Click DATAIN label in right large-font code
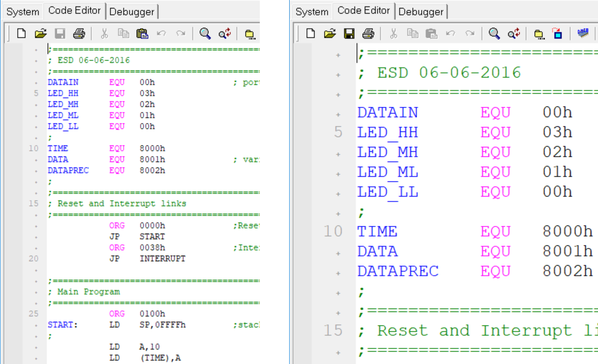Screen dimensions: 598x364 (x=388, y=112)
